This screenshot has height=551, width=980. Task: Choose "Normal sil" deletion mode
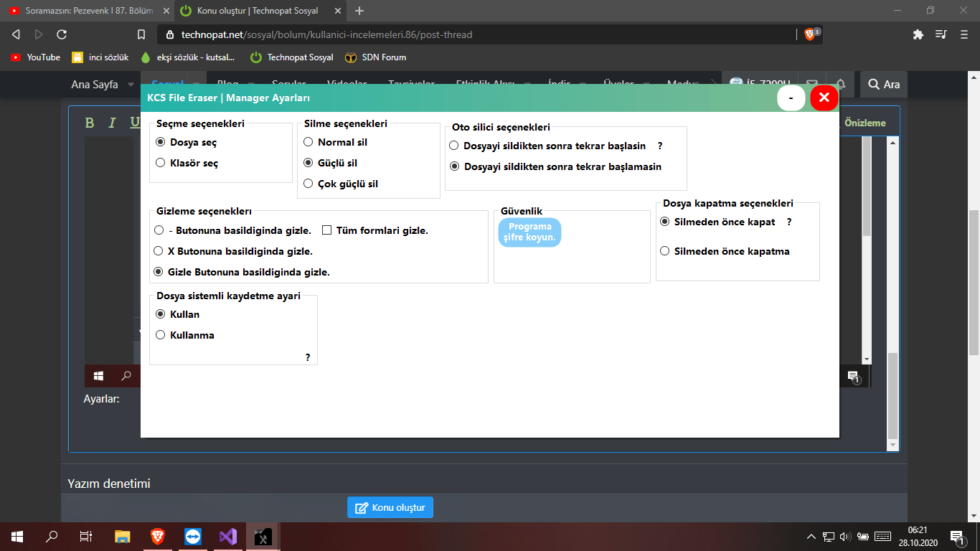[336, 143]
